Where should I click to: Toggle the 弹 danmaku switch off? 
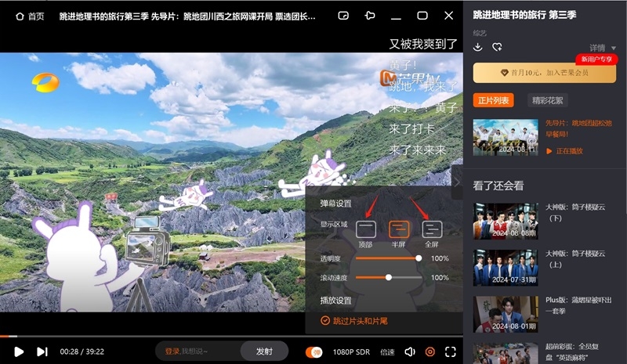pos(314,352)
